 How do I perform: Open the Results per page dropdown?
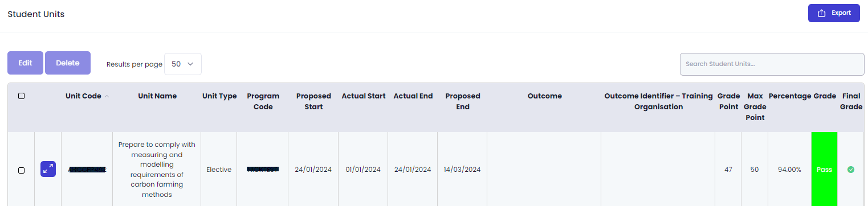click(x=183, y=64)
